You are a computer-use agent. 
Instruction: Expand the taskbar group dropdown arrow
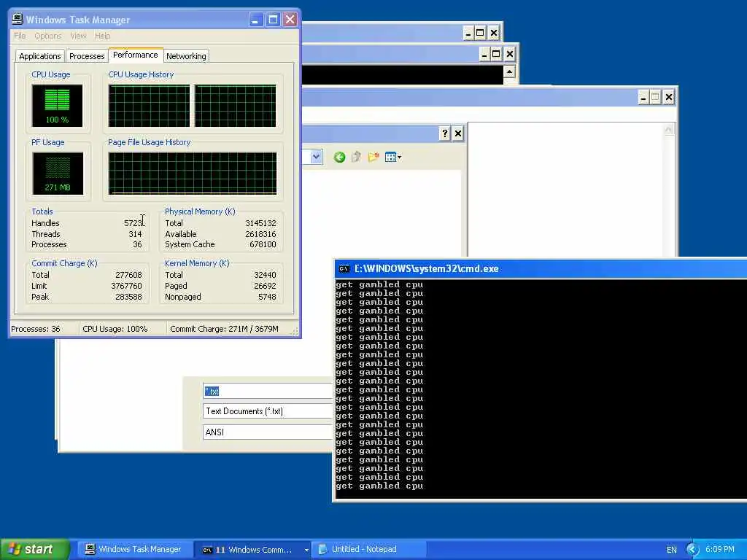[306, 550]
